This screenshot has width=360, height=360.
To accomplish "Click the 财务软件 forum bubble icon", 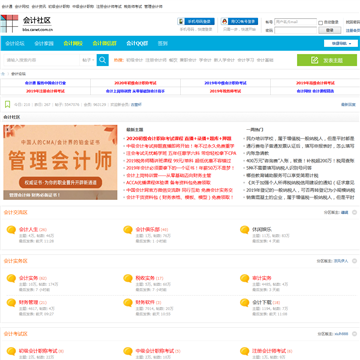I will click(x=128, y=303).
